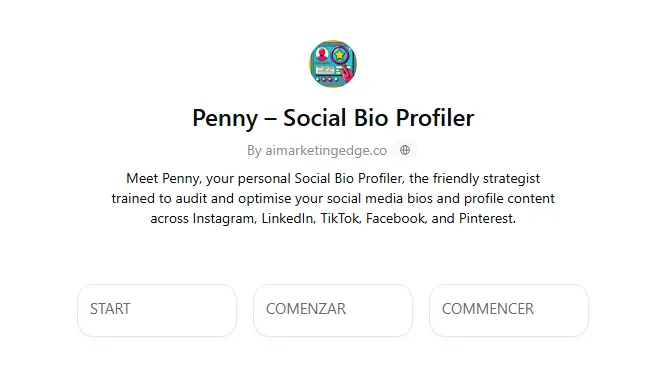Click the word TikTok in the description

coord(340,218)
